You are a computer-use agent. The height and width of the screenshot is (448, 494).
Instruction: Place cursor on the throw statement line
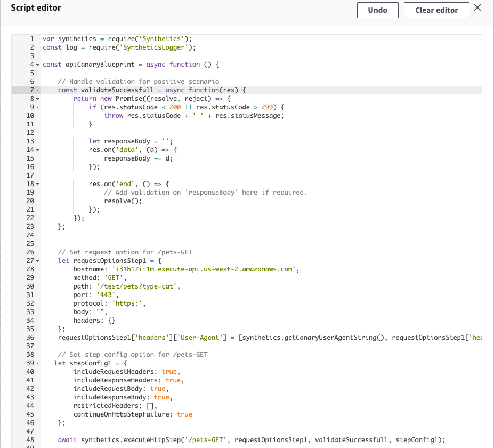(x=114, y=115)
